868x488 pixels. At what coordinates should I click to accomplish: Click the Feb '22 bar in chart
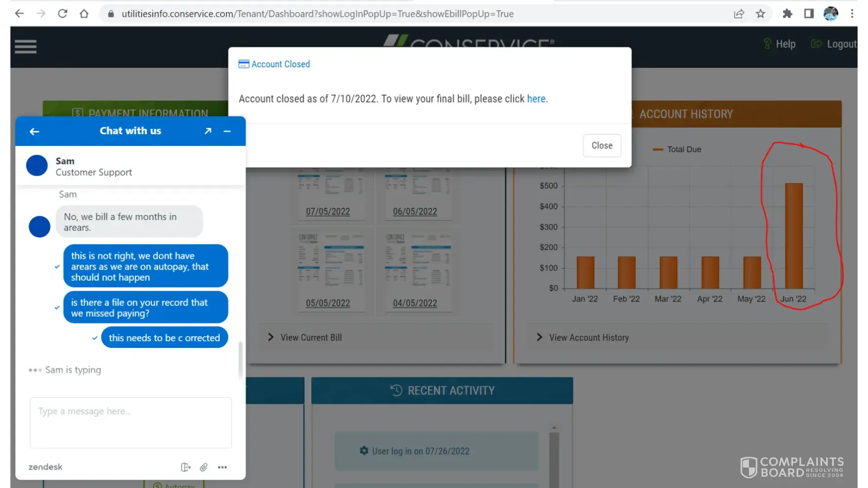coord(627,272)
